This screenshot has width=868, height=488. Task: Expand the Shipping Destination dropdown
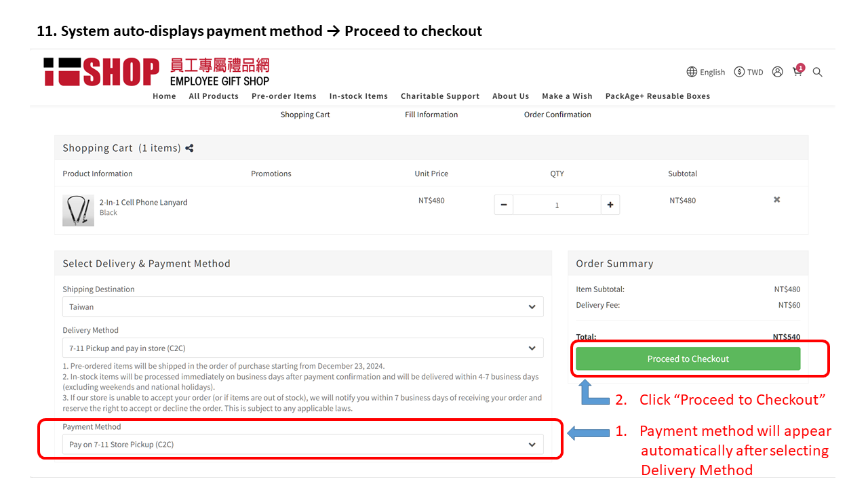[x=303, y=306]
